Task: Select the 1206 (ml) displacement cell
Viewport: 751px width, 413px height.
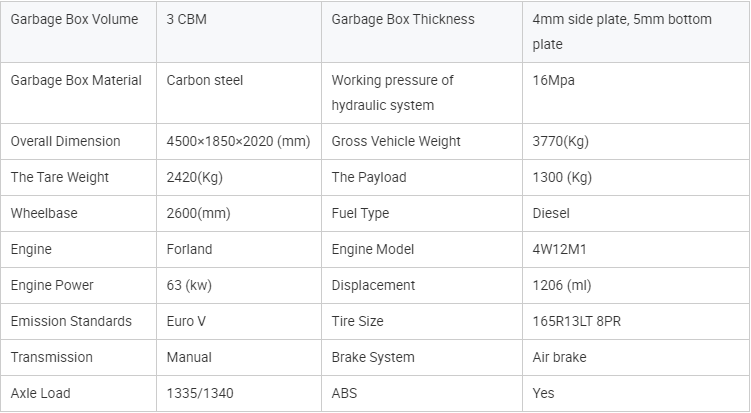Action: point(636,285)
